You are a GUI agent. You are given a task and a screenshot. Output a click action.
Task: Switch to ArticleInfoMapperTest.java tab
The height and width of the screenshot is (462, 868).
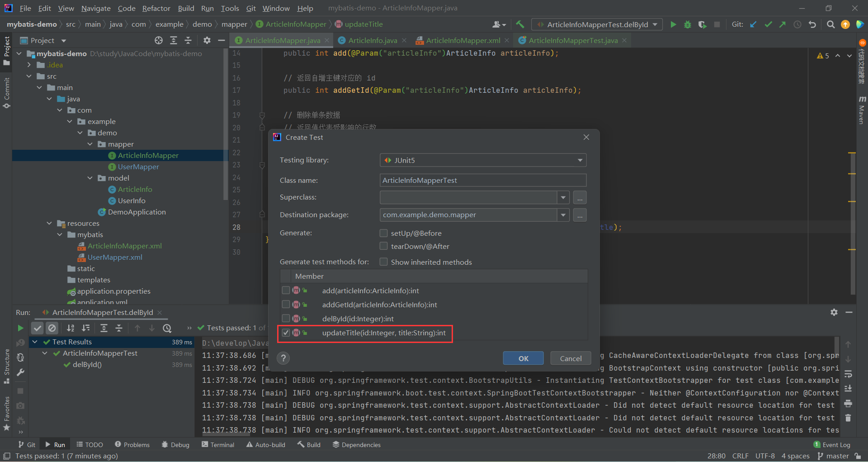tap(573, 40)
